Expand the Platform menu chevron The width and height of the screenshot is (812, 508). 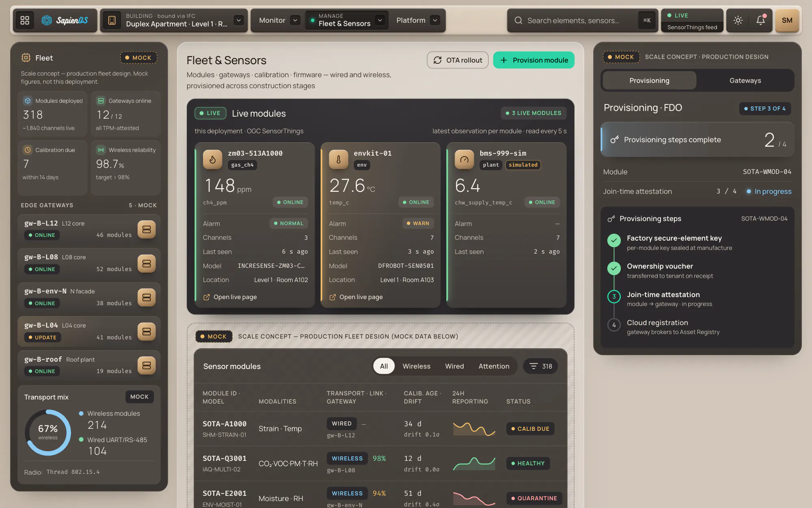point(435,20)
